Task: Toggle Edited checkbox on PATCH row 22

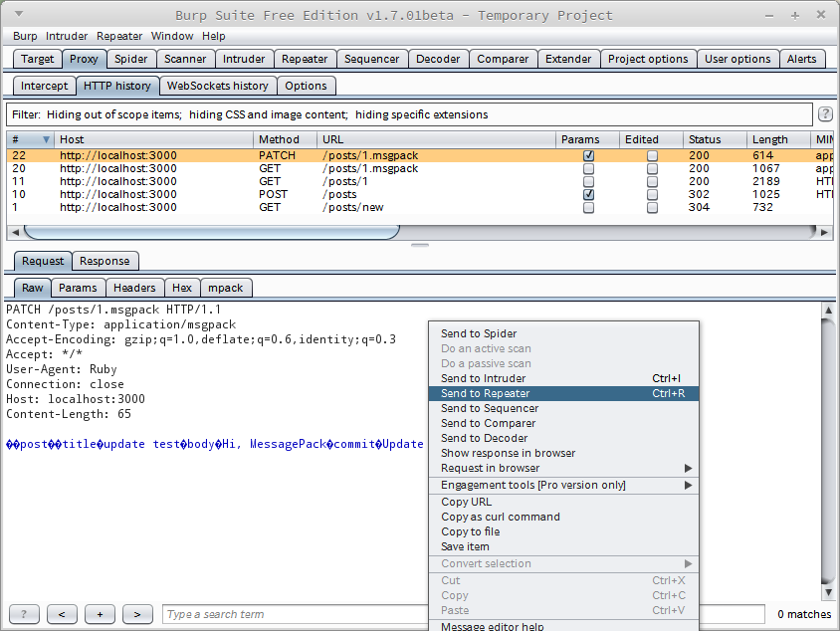Action: click(652, 156)
